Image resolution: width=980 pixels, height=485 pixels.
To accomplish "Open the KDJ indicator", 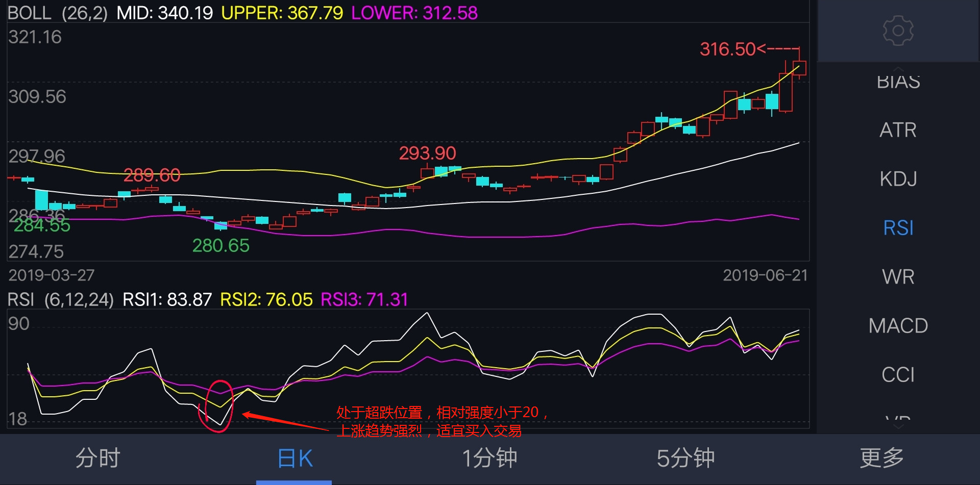I will pyautogui.click(x=897, y=179).
